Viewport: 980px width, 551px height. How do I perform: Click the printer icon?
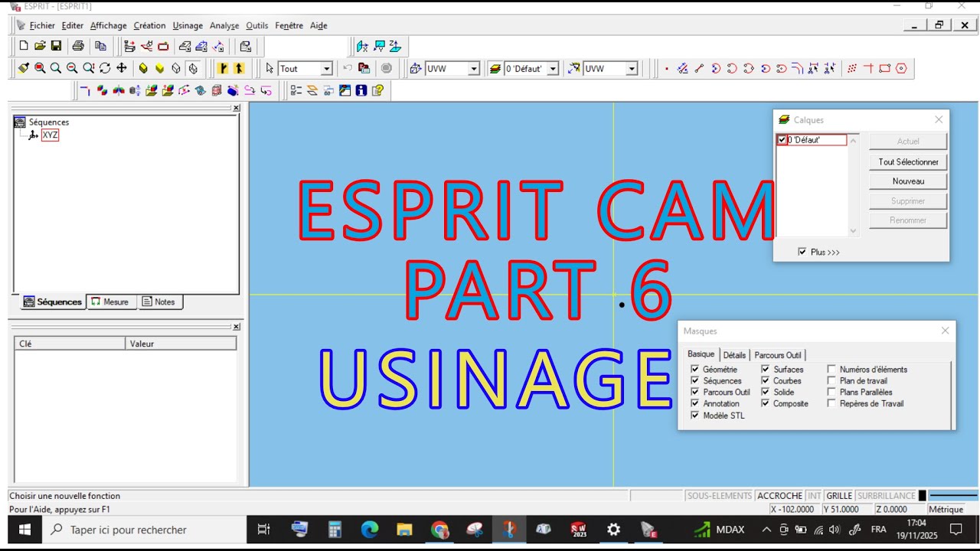pyautogui.click(x=78, y=46)
